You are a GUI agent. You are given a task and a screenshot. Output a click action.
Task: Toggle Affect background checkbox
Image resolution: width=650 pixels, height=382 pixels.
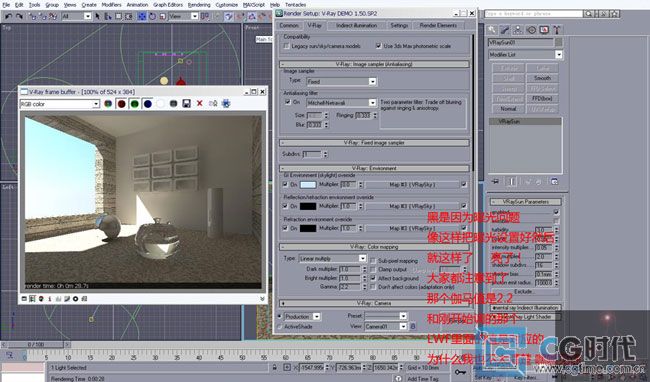click(373, 278)
